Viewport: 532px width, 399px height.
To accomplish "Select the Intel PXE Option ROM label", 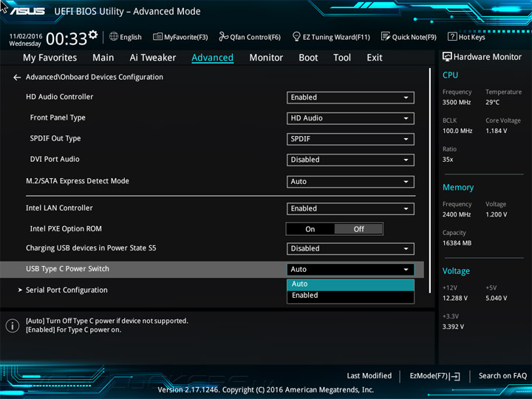I will 66,228.
